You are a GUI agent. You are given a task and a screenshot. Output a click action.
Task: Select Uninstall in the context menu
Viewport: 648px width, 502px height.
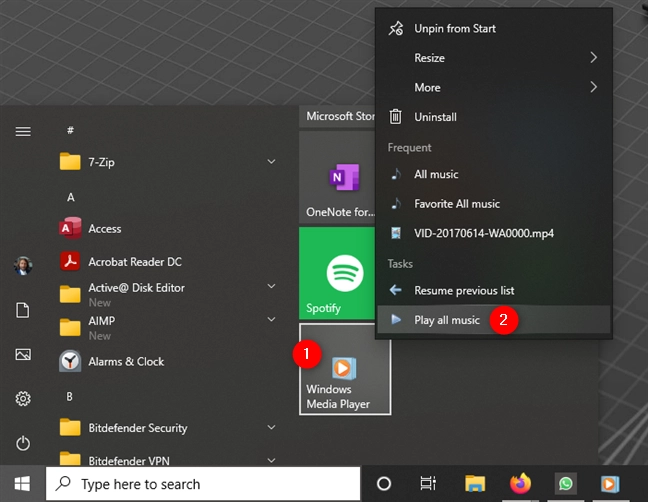click(493, 117)
